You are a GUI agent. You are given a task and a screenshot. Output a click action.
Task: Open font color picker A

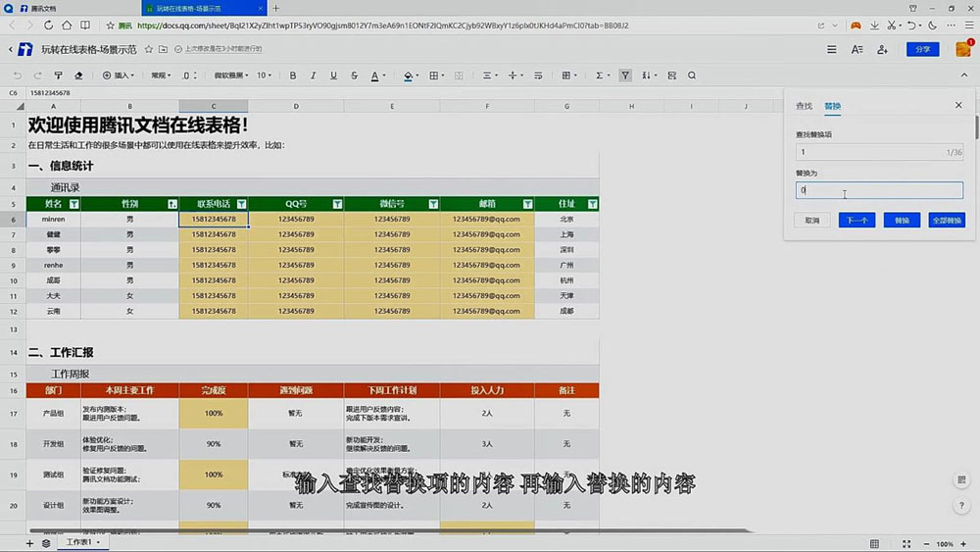click(377, 75)
